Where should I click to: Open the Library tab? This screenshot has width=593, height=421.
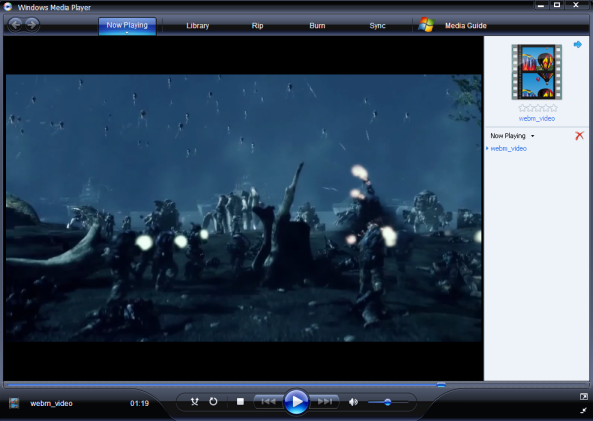197,26
